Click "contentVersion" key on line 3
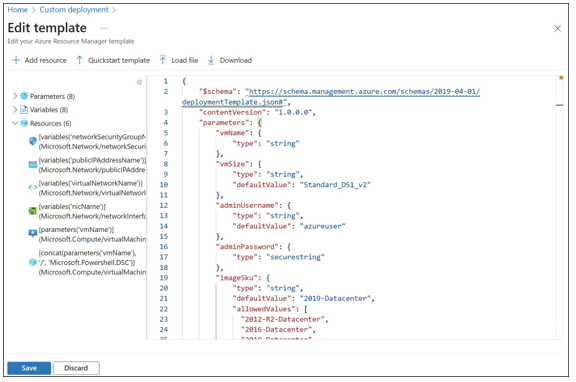The width and height of the screenshot is (576, 382). [232, 112]
